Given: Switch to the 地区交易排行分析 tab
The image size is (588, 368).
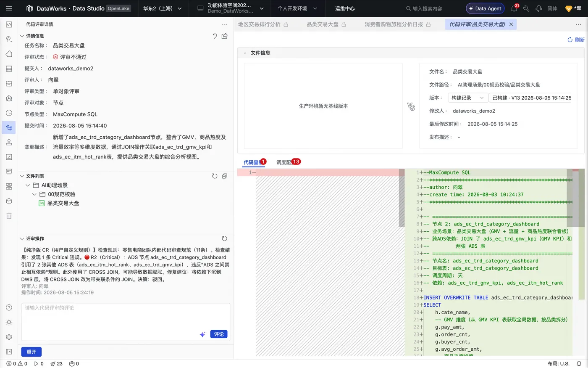Looking at the screenshot, I should 263,24.
